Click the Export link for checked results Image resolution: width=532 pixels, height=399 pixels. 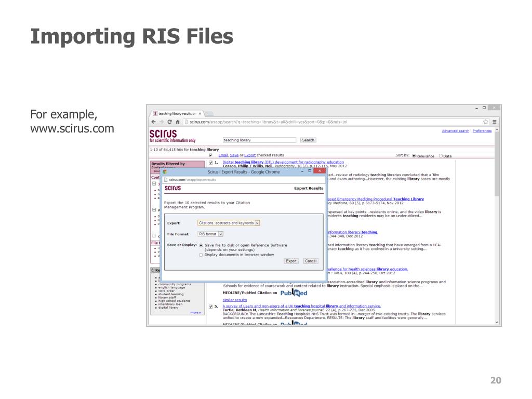pos(250,155)
